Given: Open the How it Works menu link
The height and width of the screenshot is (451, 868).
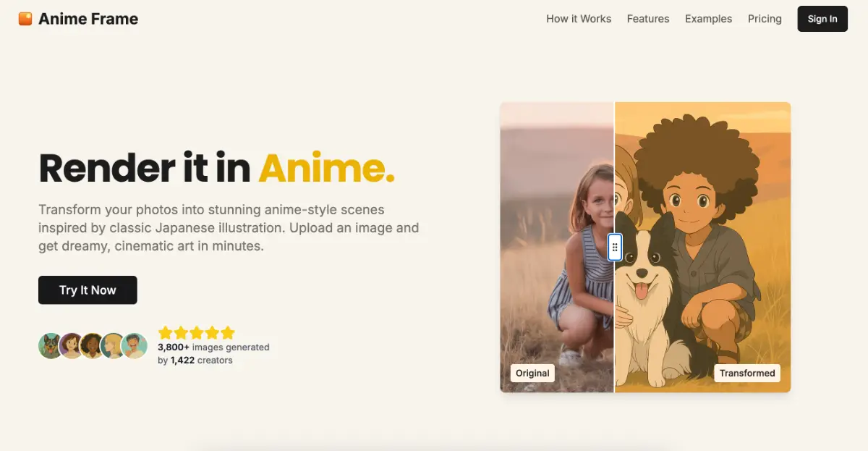Looking at the screenshot, I should pyautogui.click(x=579, y=19).
